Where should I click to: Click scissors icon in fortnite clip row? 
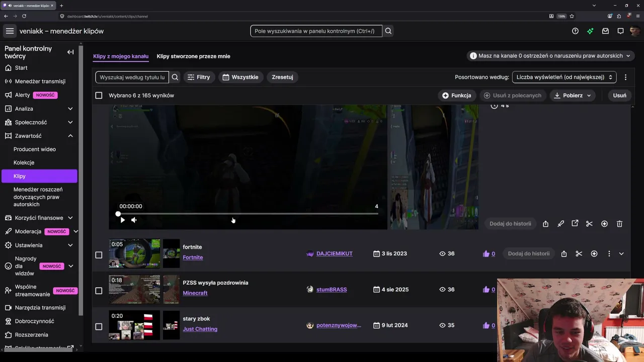(579, 254)
